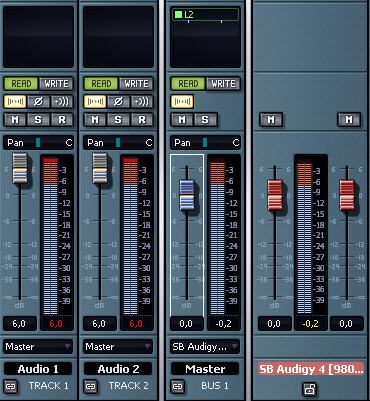Reset Audio 1 red peak indicator 6,0
370x401 pixels.
click(x=56, y=324)
